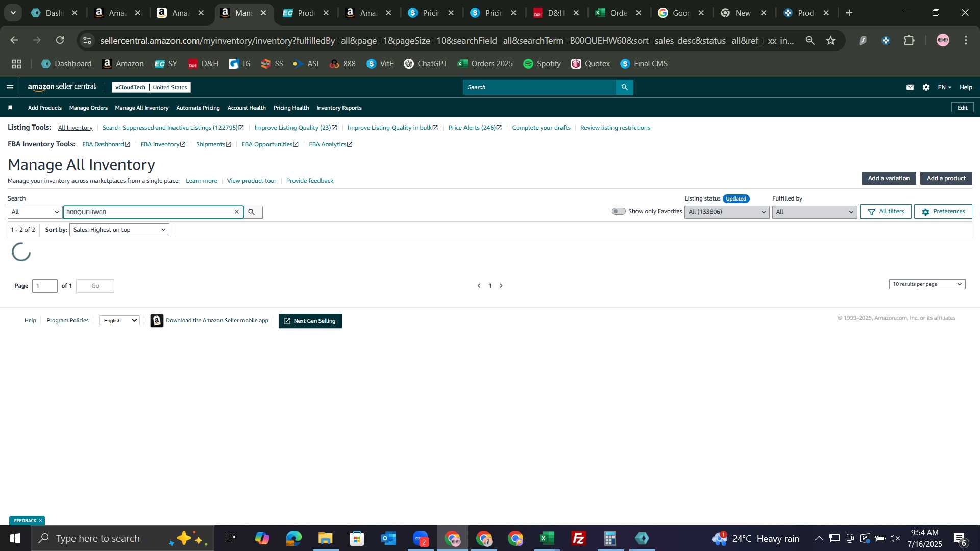Open Manage Orders menu item
The width and height of the screenshot is (980, 551).
[x=88, y=108]
